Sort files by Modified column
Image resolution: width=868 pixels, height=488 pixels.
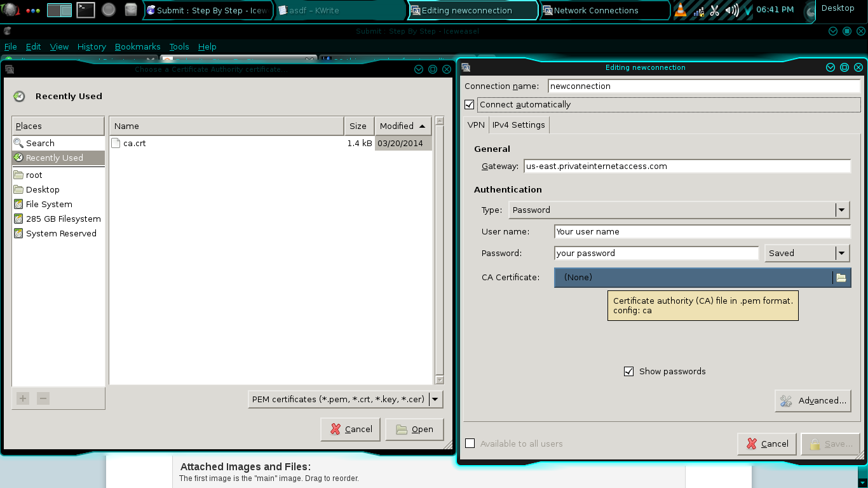pyautogui.click(x=403, y=126)
